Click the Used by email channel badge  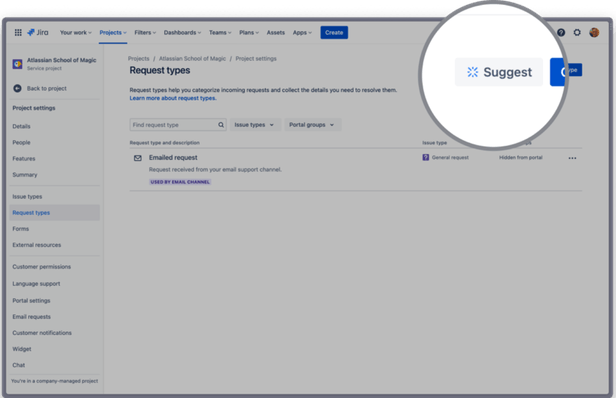[180, 182]
